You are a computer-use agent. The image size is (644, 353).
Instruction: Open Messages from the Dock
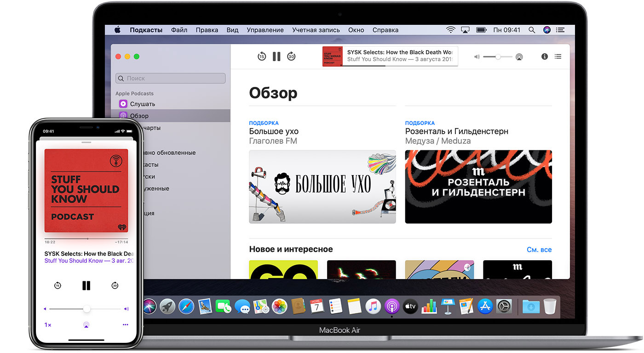tap(242, 306)
